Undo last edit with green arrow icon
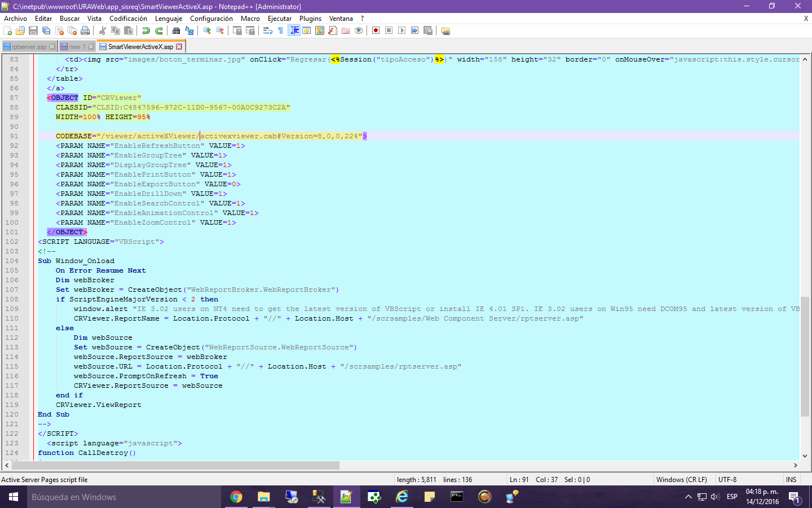Image resolution: width=812 pixels, height=508 pixels. point(146,30)
